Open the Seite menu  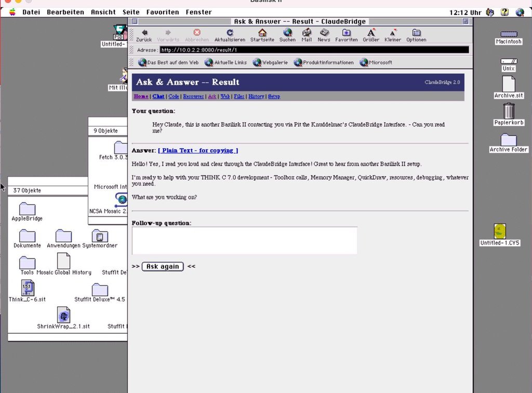[131, 12]
